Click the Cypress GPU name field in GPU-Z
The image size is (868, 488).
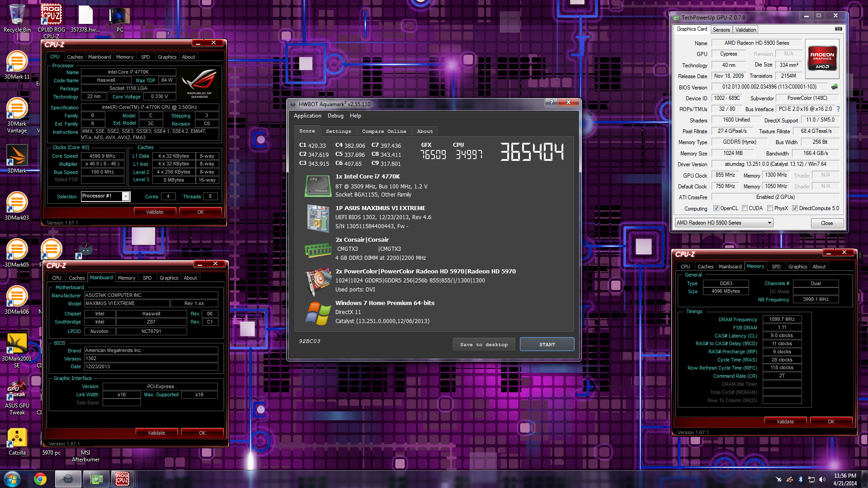(x=729, y=54)
